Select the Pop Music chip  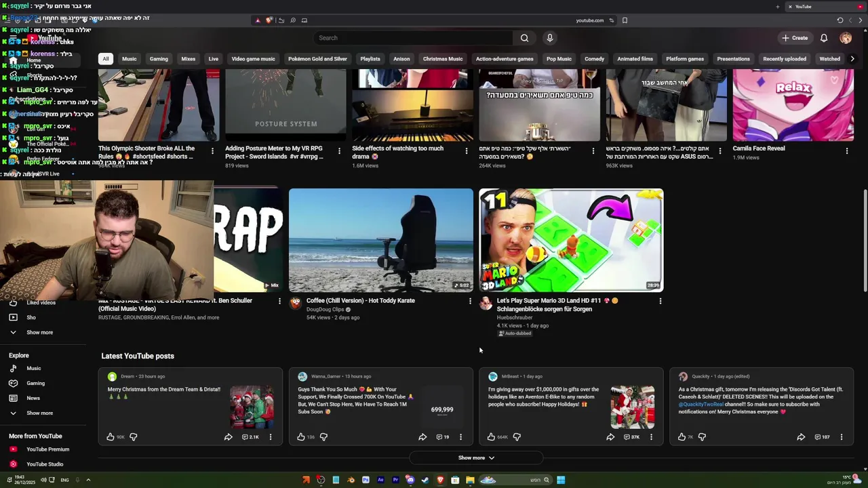pos(559,59)
